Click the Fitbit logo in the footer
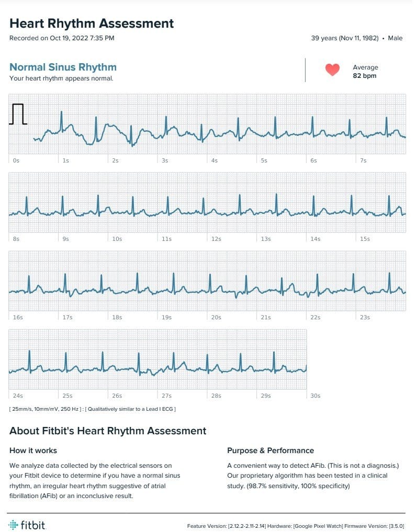 [26, 524]
